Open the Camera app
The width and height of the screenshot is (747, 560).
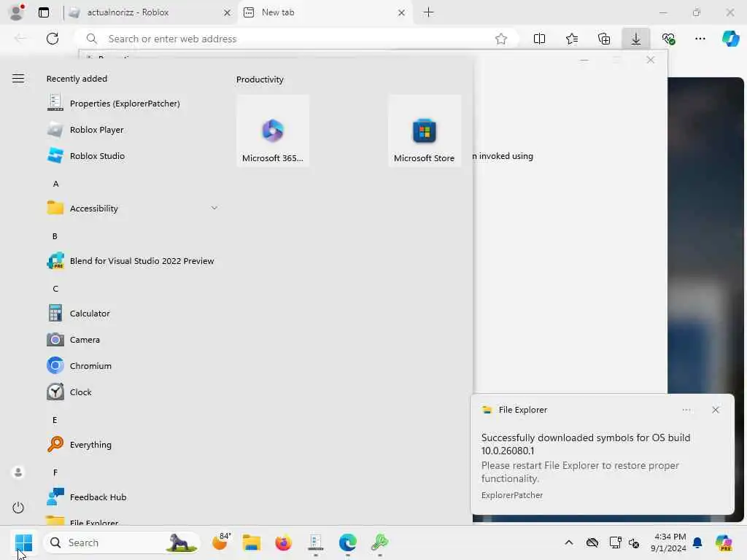74,340
